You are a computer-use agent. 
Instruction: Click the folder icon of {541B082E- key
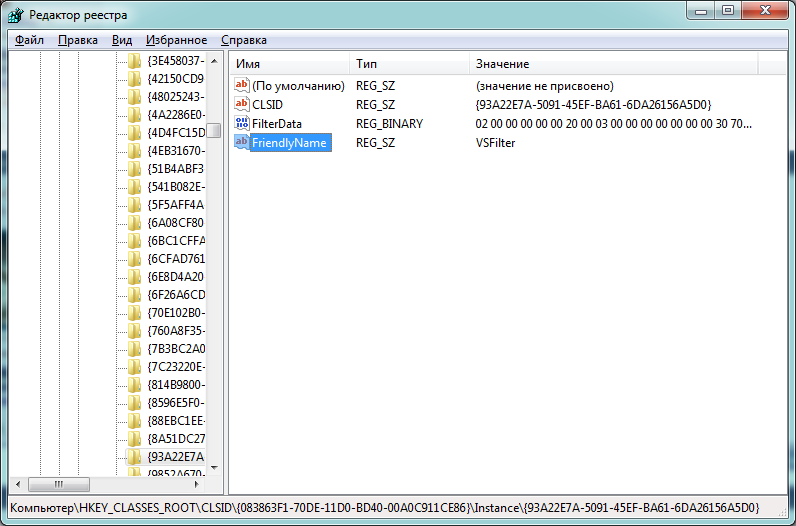134,187
